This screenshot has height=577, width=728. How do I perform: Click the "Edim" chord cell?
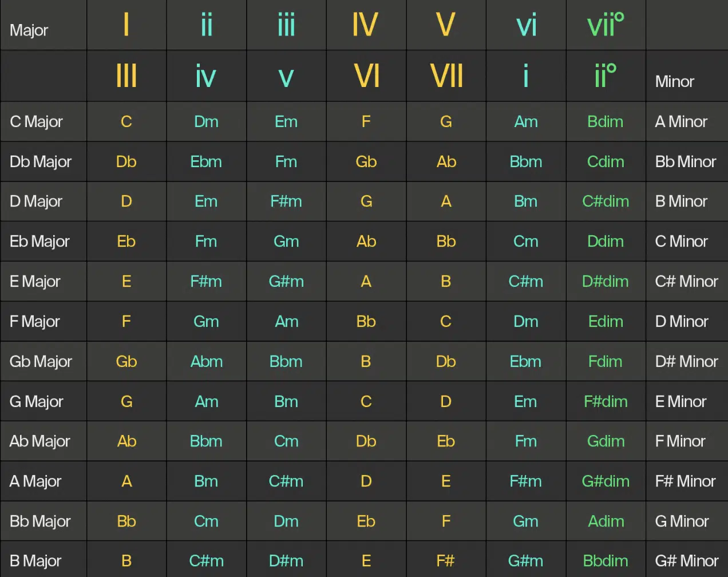pyautogui.click(x=606, y=322)
